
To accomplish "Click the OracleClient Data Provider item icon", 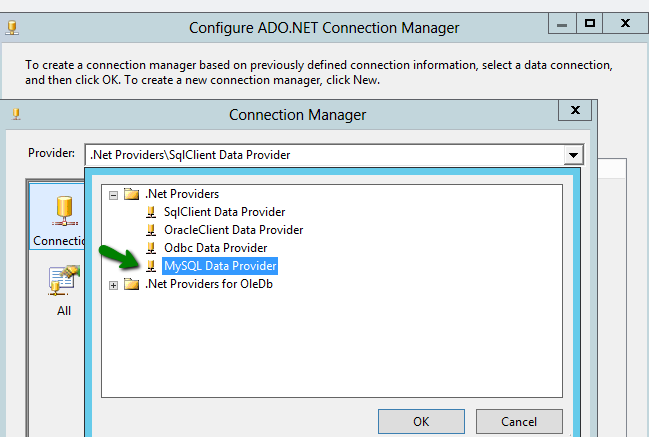I will click(151, 230).
